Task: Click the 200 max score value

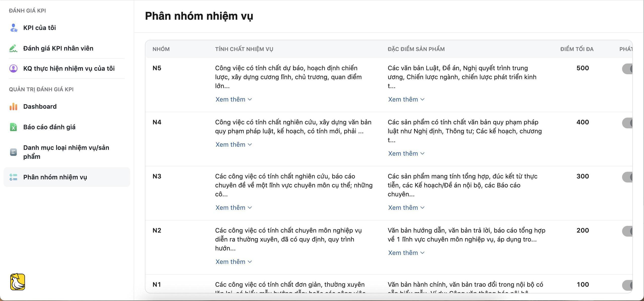Action: 583,231
